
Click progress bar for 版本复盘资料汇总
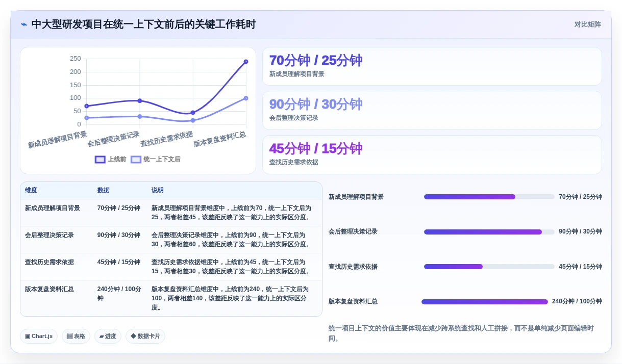tap(485, 302)
